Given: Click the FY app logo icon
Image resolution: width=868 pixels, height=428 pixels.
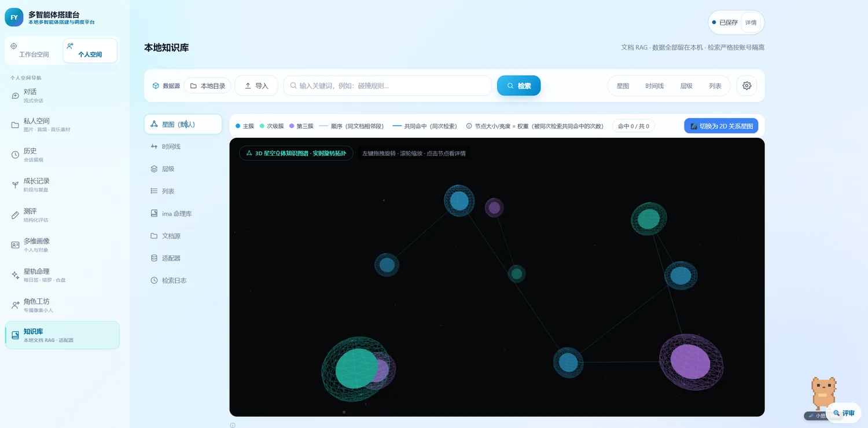Looking at the screenshot, I should [x=14, y=17].
